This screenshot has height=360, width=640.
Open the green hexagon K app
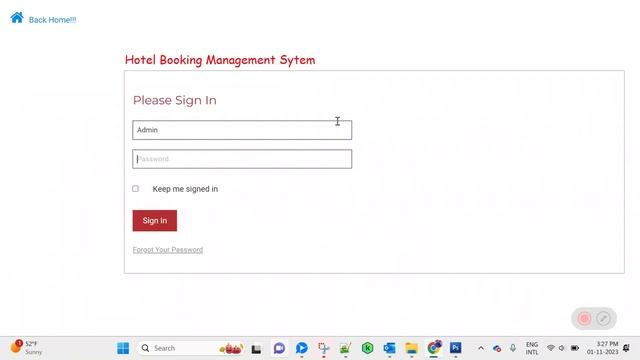(367, 348)
